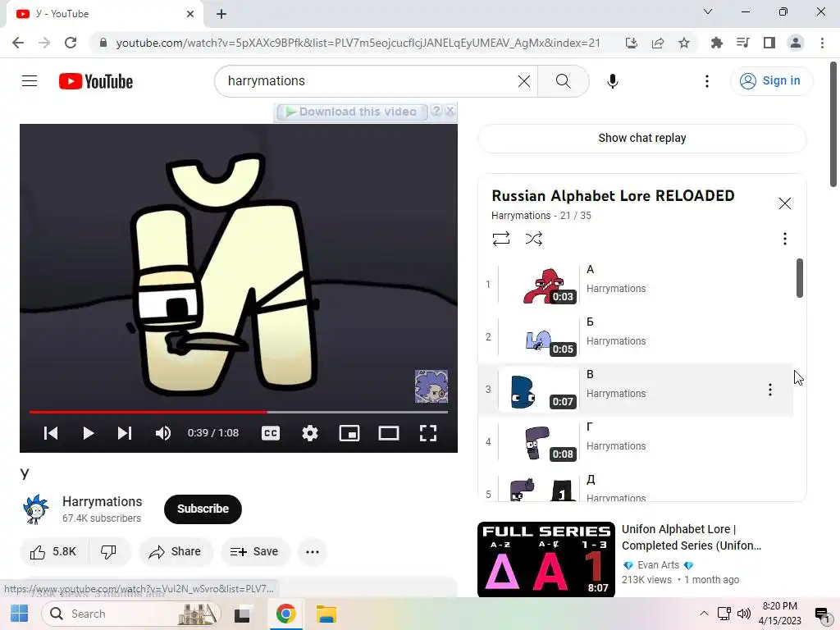Open Unifon Alphabet Lore thumbnail

546,559
